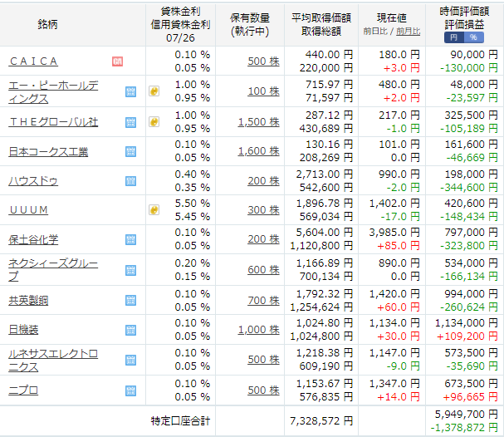The width and height of the screenshot is (504, 437).
Task: Open calendar icon for 日機装
Action: [x=130, y=330]
